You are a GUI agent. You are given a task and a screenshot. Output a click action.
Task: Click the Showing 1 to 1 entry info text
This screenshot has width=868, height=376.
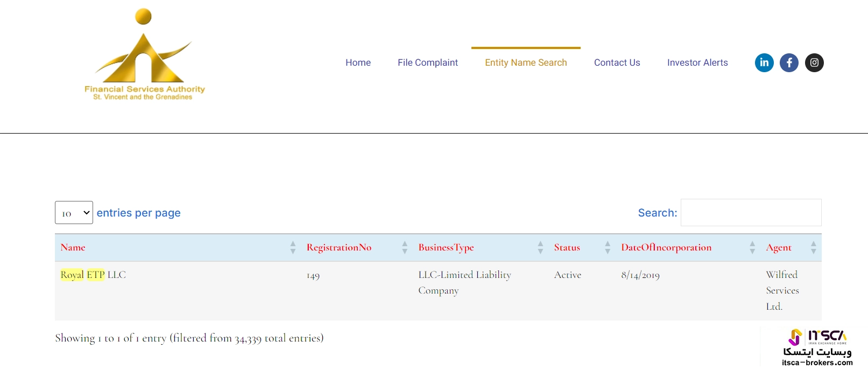click(x=189, y=338)
